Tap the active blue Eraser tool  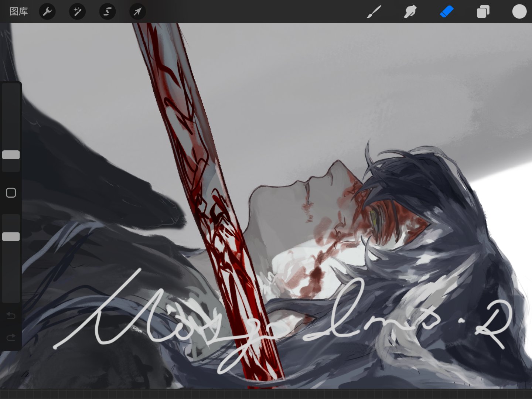pos(447,11)
